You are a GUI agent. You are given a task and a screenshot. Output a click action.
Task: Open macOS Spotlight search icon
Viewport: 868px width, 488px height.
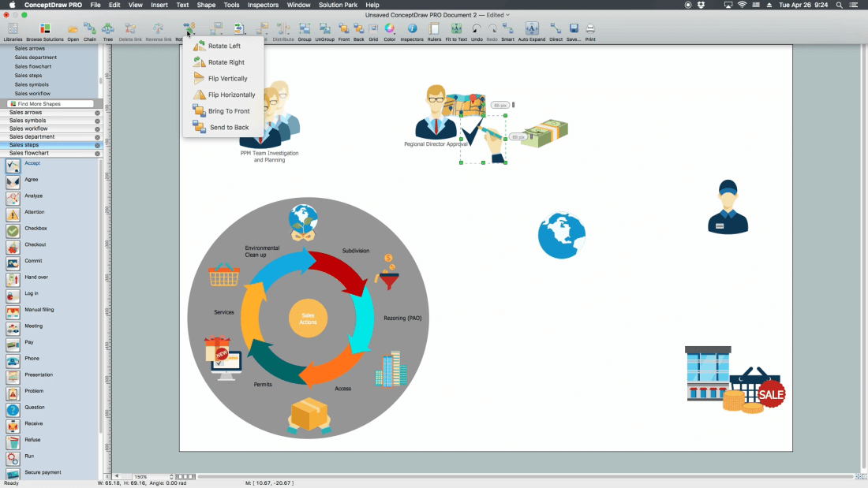pyautogui.click(x=840, y=5)
